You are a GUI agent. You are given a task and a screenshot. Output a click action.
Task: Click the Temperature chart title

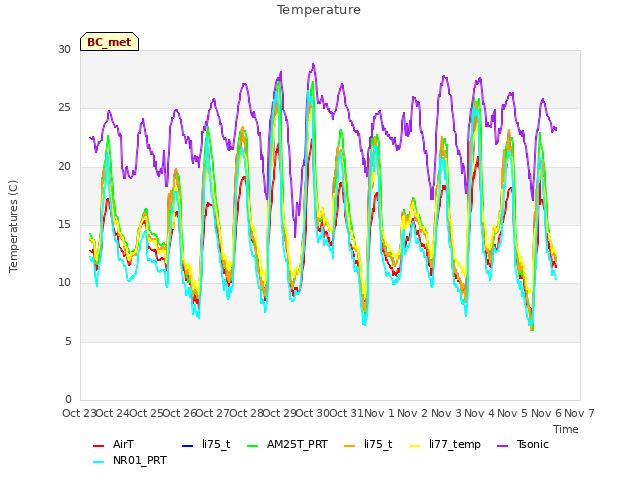click(319, 10)
